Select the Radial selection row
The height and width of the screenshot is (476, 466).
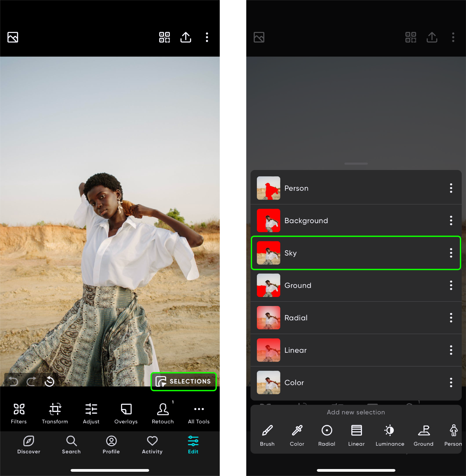click(356, 318)
